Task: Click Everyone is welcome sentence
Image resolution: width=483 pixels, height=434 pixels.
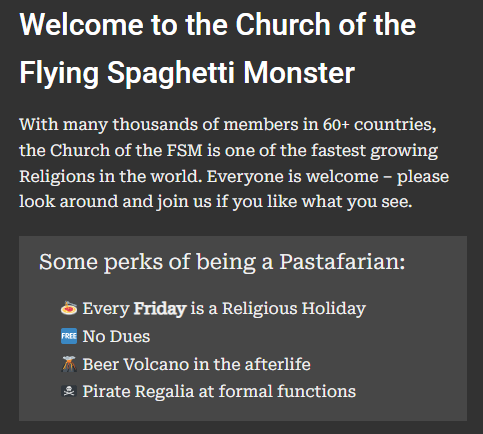Action: (293, 176)
